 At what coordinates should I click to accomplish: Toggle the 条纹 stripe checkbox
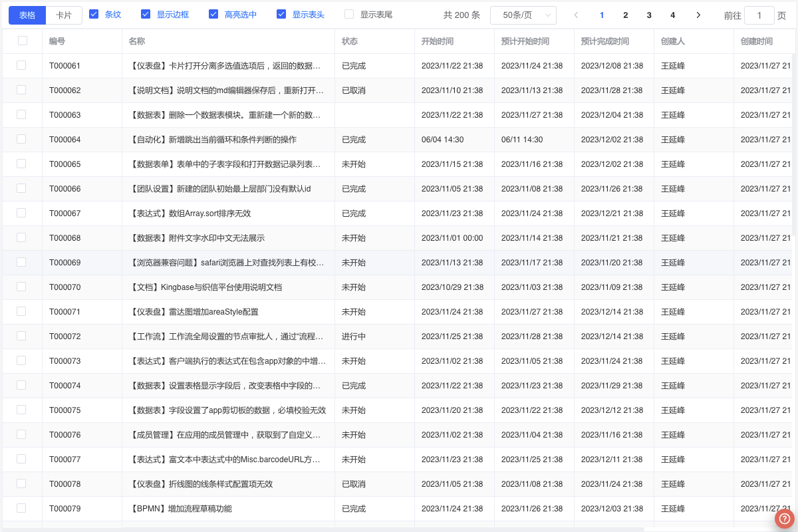coord(94,14)
